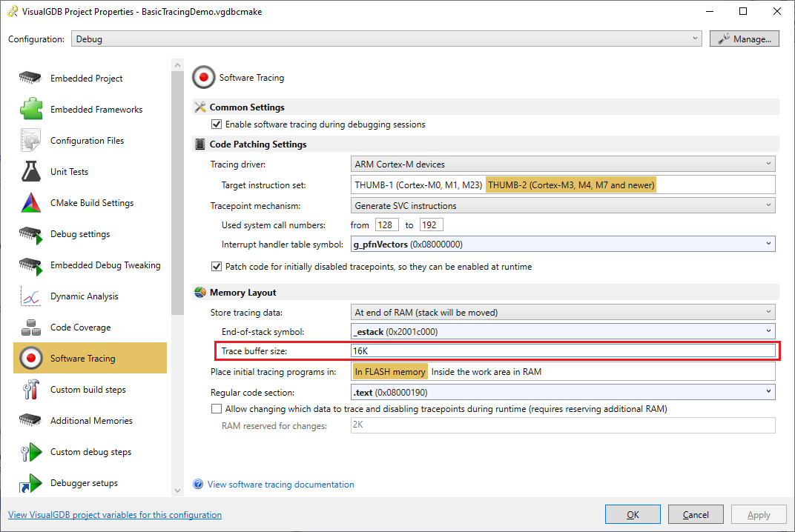The image size is (795, 532).
Task: Click the Code Coverage blocks icon
Action: point(31,327)
